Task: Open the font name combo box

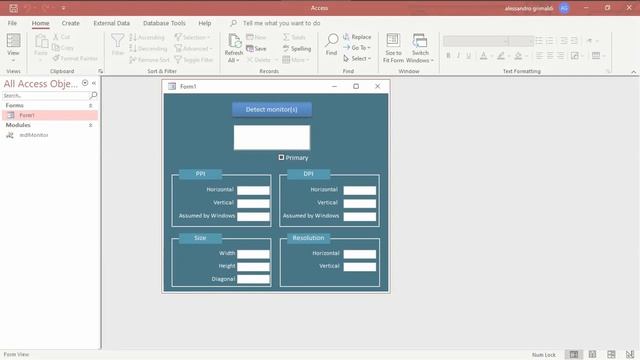Action: coord(476,41)
